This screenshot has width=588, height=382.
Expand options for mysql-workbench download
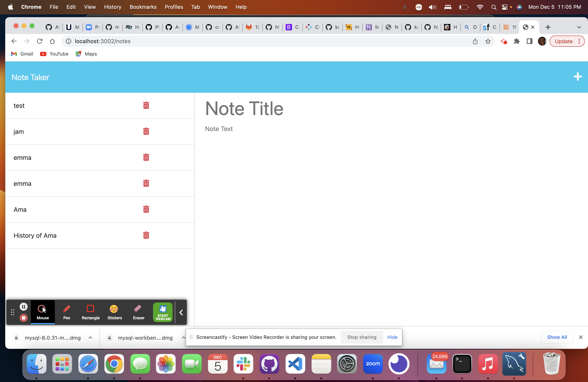(183, 338)
